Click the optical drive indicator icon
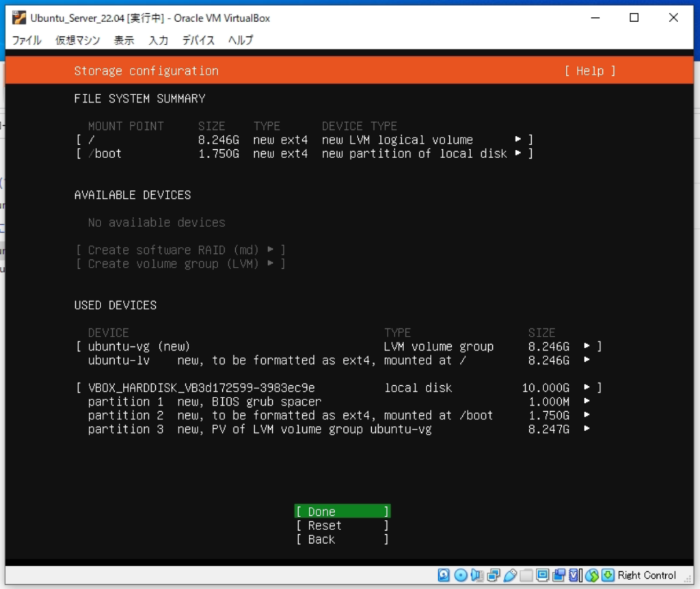The height and width of the screenshot is (589, 700). 460,575
